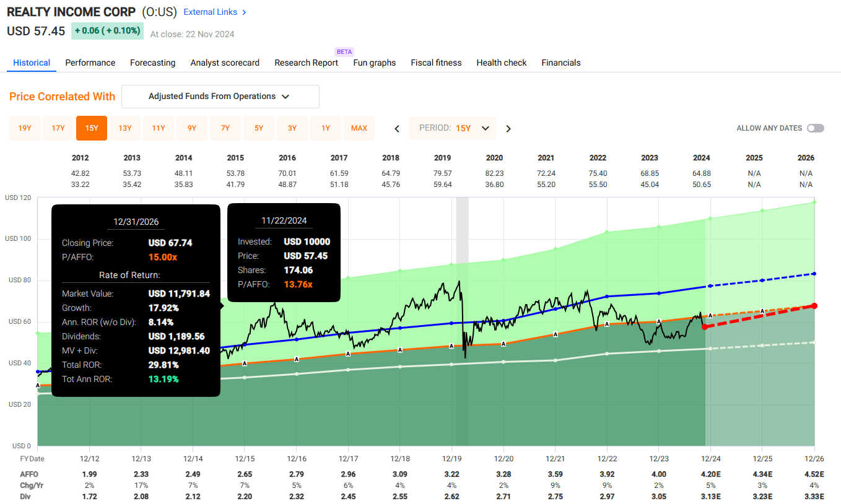
Task: Choose the 5Y time range button
Action: coord(259,128)
